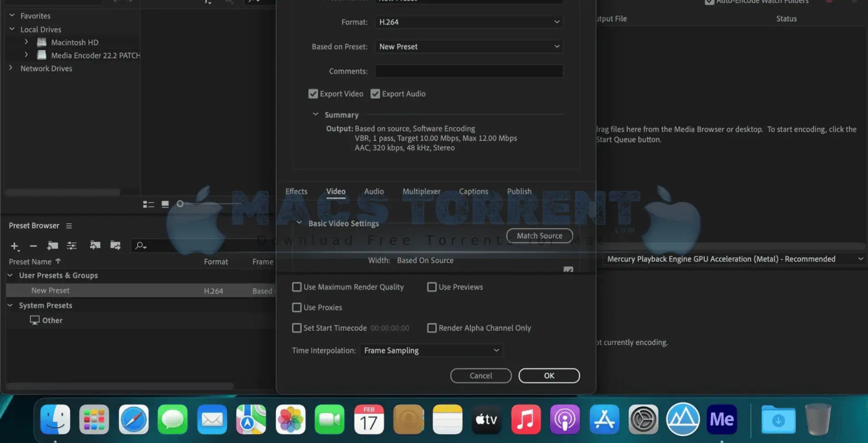Open the Mercury Playback Engine renderer dropdown
868x443 pixels.
click(x=735, y=259)
